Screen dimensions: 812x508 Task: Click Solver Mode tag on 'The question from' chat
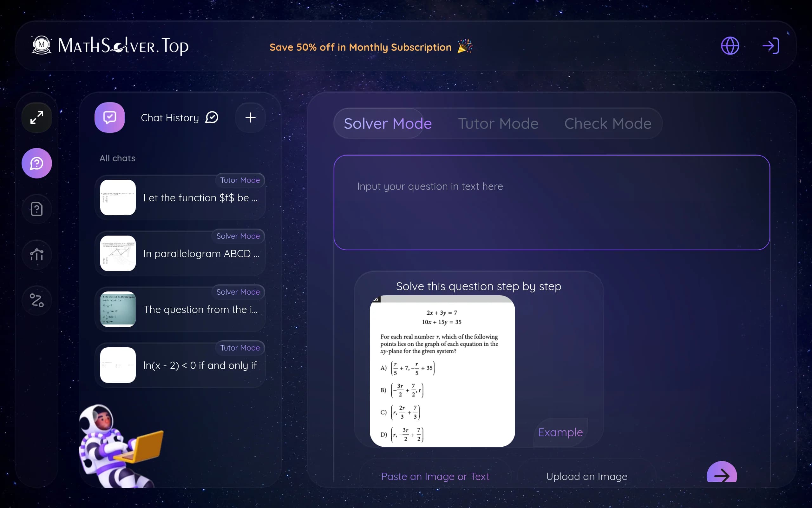(x=238, y=292)
